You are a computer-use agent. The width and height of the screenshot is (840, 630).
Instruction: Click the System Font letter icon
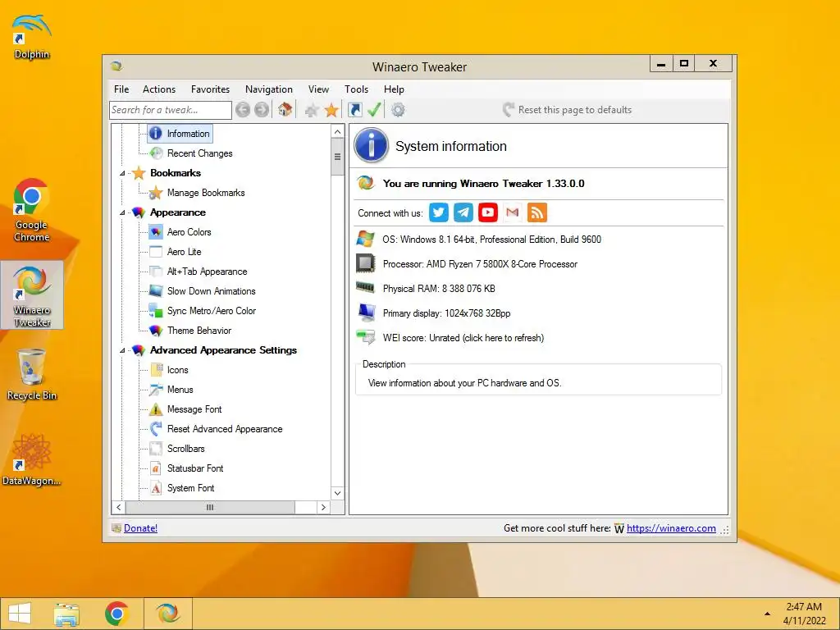point(156,488)
